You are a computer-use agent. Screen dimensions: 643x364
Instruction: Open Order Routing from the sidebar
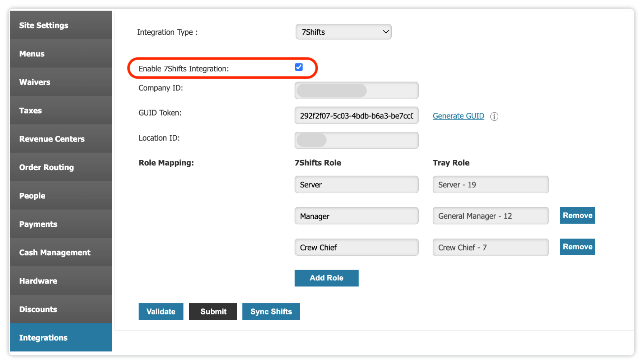point(61,167)
